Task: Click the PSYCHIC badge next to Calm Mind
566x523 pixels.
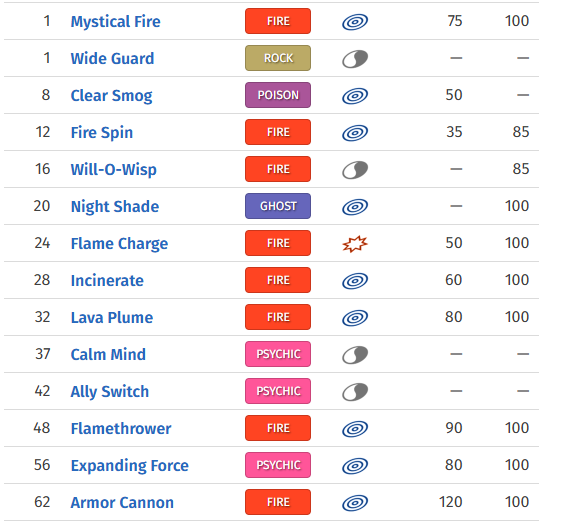Action: 278,354
